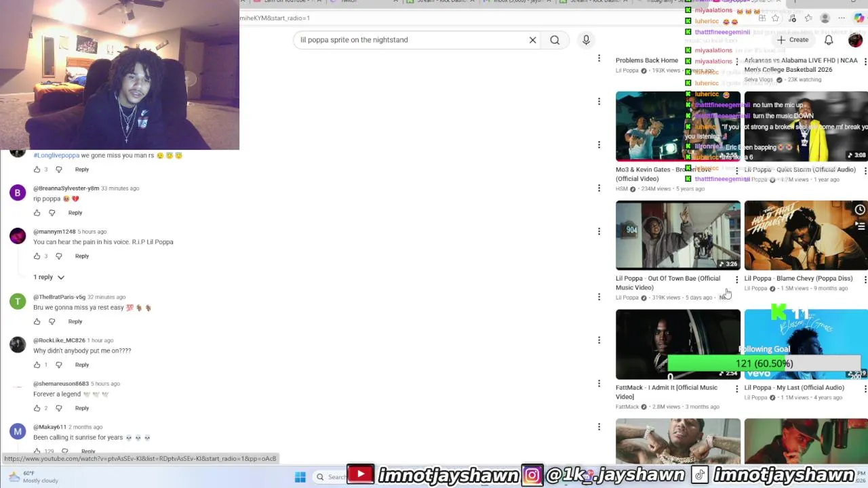Open options menu for mannym1248's comment
The width and height of the screenshot is (868, 488).
[599, 232]
